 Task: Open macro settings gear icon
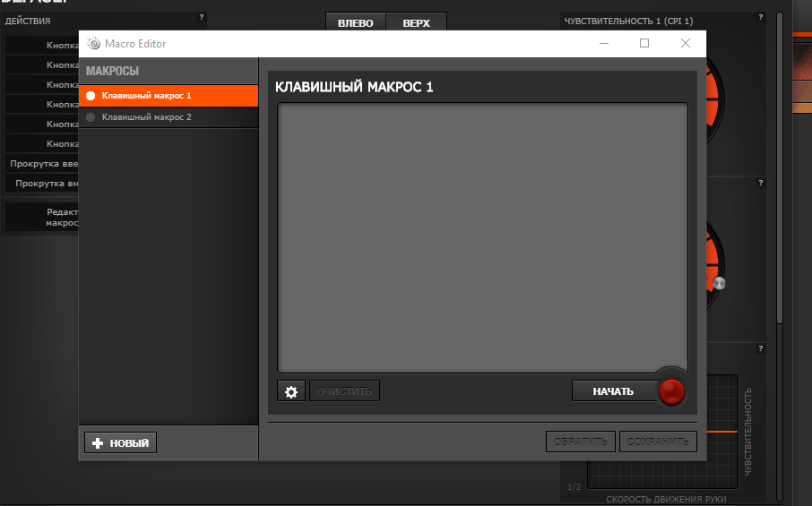click(x=291, y=391)
